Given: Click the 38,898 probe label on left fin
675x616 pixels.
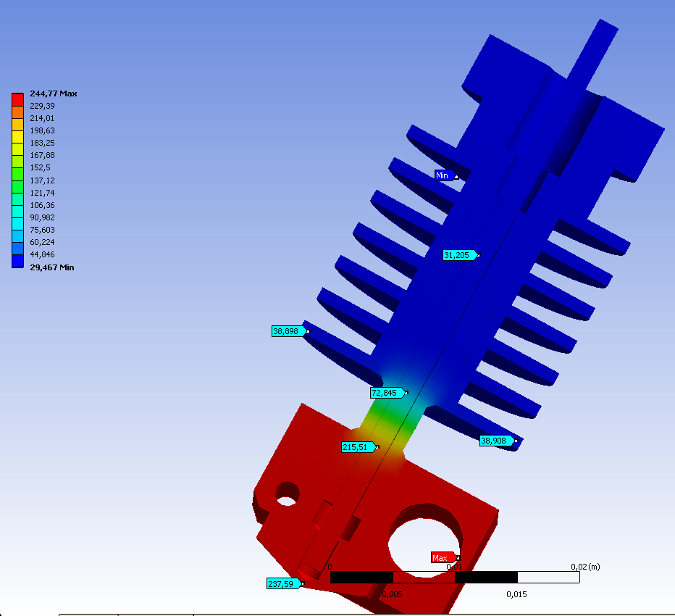Looking at the screenshot, I should (288, 331).
